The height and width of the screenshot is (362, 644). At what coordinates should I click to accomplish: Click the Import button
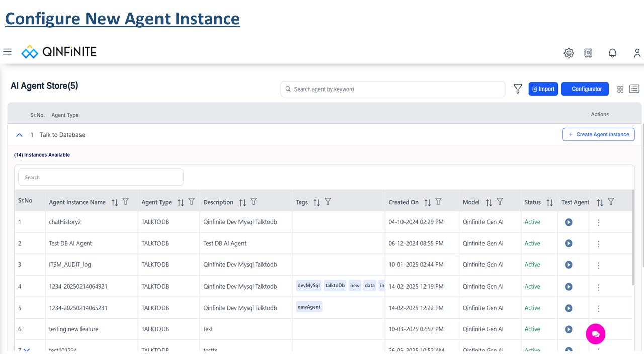(x=543, y=89)
